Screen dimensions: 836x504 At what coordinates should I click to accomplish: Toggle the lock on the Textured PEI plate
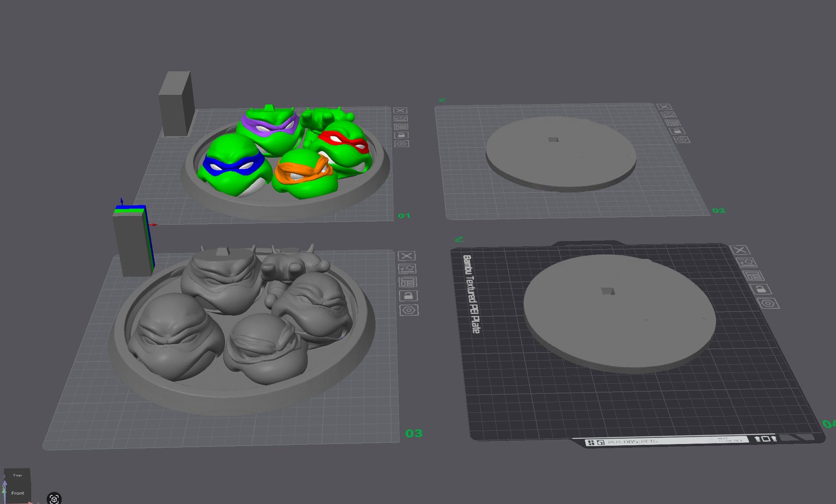click(x=761, y=289)
